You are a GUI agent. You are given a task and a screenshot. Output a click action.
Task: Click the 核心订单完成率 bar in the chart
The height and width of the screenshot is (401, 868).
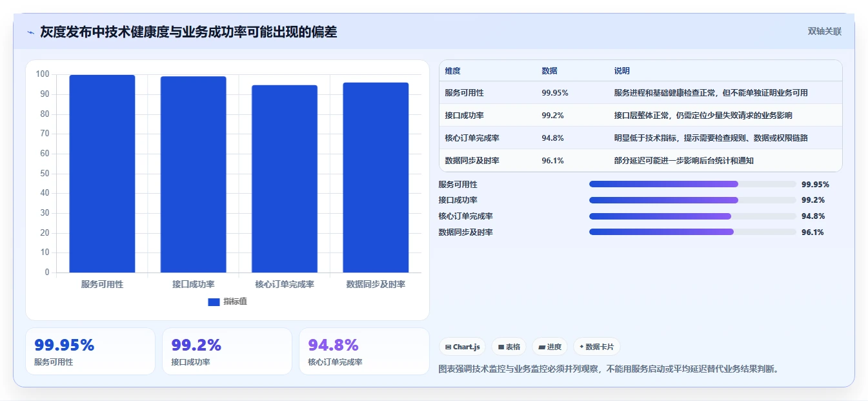click(x=285, y=179)
